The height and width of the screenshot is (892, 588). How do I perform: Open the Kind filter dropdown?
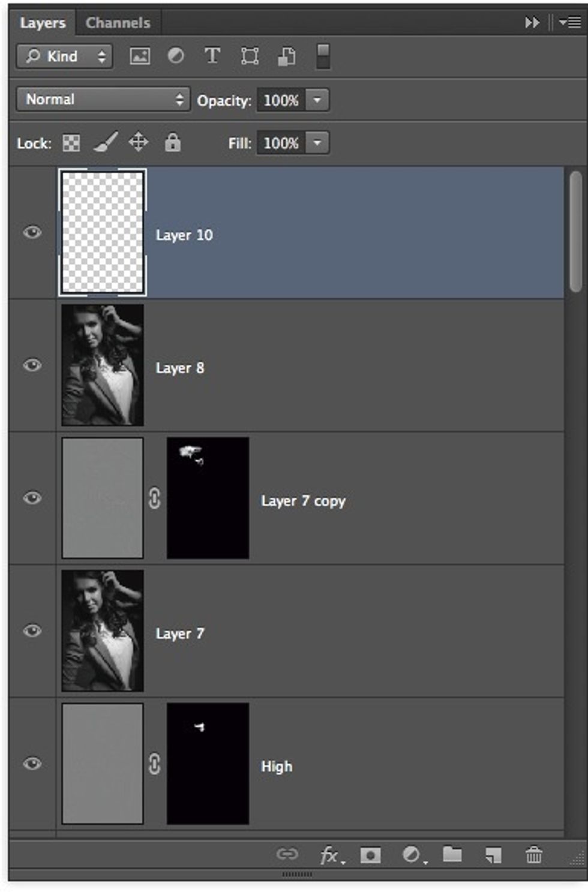pos(63,56)
